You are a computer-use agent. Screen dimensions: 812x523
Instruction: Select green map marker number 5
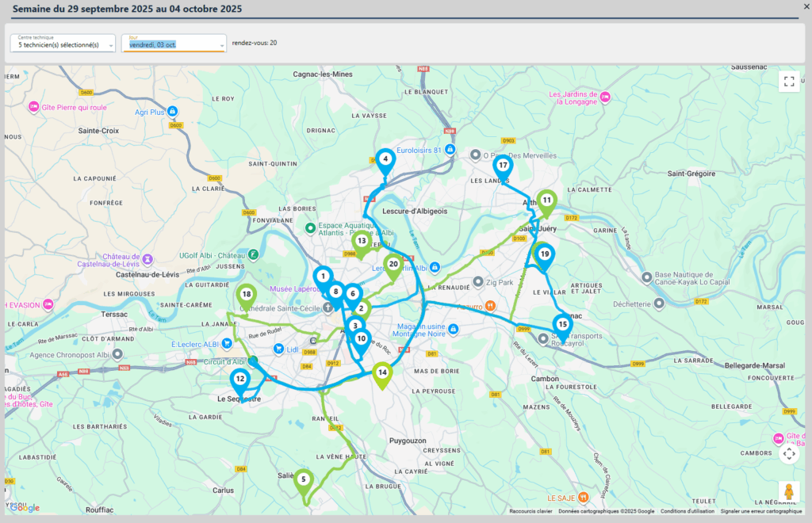(x=303, y=479)
